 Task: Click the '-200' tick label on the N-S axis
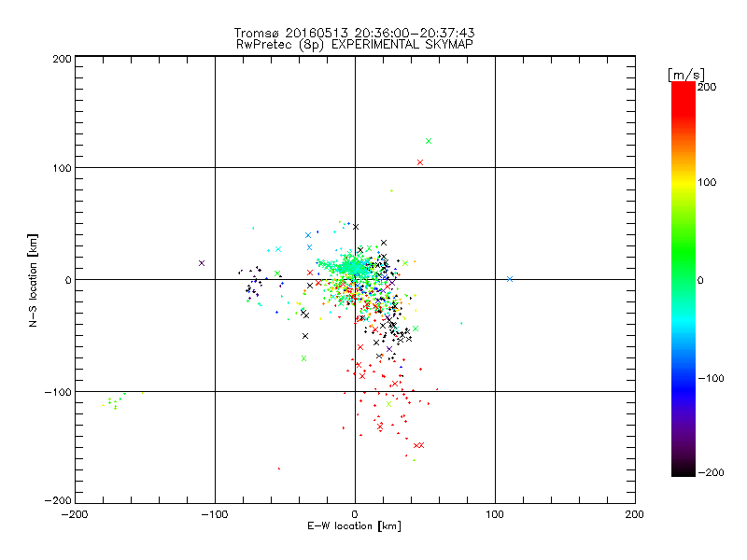58,500
